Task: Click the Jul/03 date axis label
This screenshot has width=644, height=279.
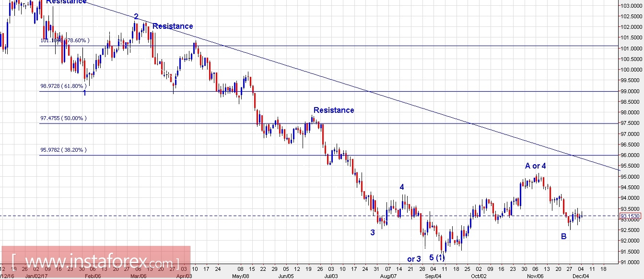Action: click(x=331, y=276)
